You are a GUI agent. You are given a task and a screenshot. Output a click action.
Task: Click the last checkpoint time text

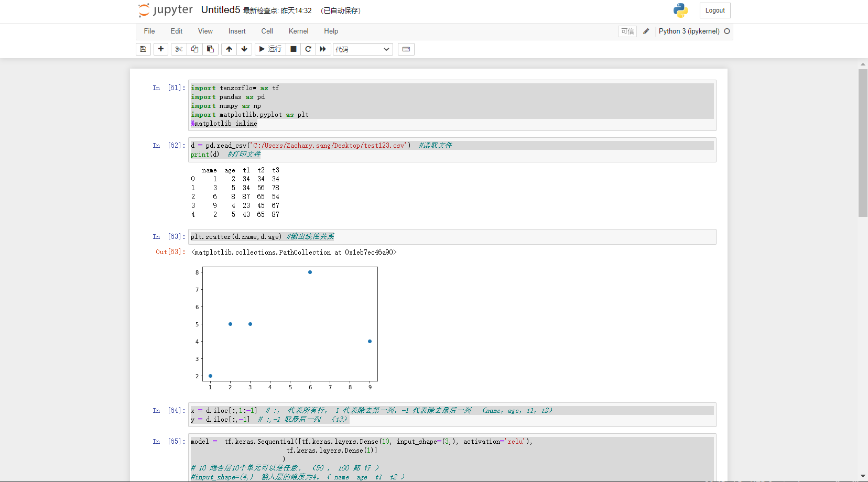click(x=277, y=10)
